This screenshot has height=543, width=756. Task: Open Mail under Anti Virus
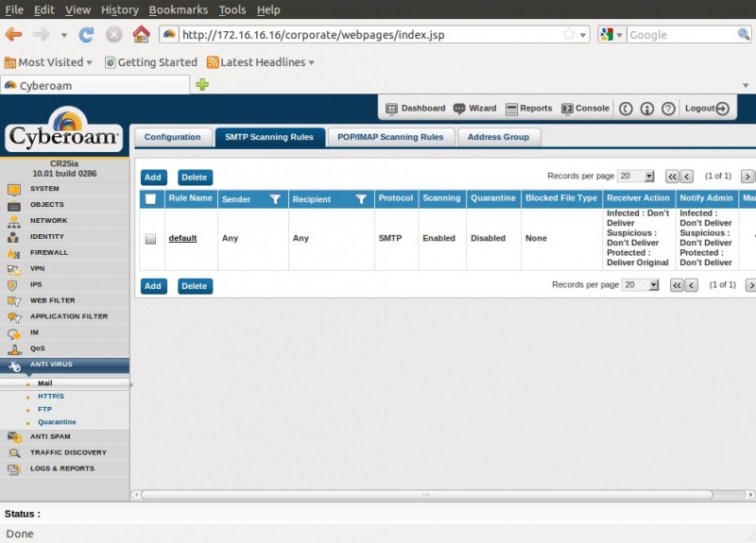(44, 383)
